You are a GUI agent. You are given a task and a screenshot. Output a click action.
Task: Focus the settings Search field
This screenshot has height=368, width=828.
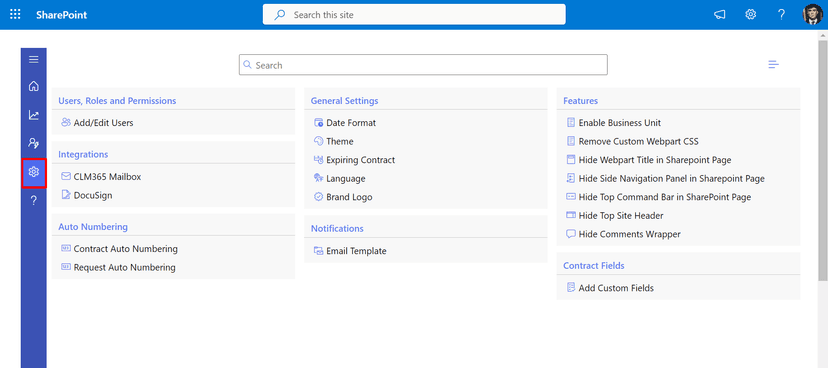pyautogui.click(x=423, y=65)
